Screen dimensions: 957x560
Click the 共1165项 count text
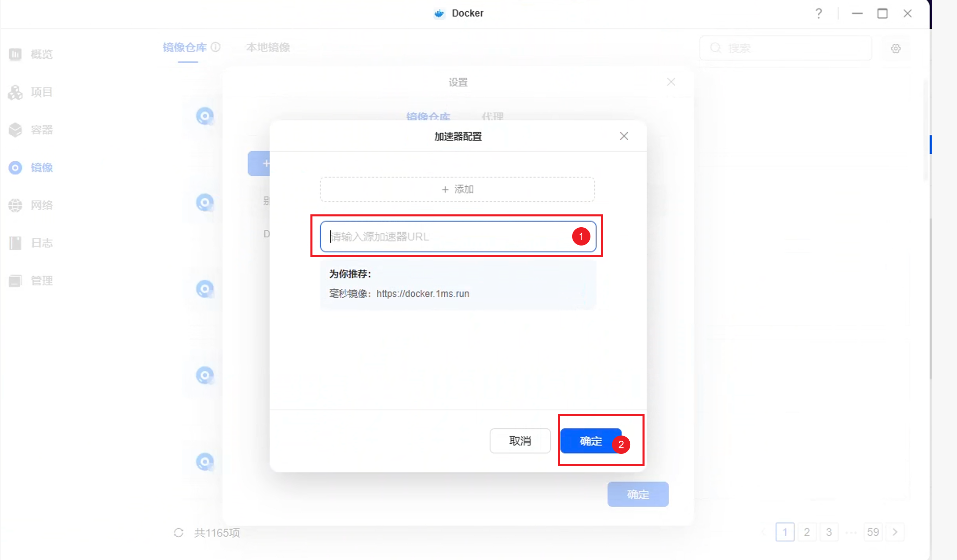[217, 533]
